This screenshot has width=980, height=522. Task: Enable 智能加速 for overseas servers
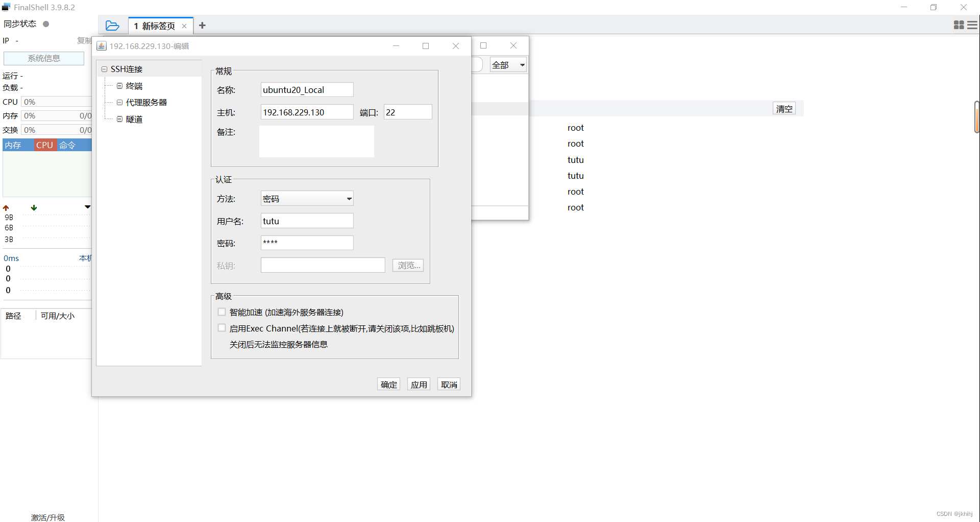point(222,312)
